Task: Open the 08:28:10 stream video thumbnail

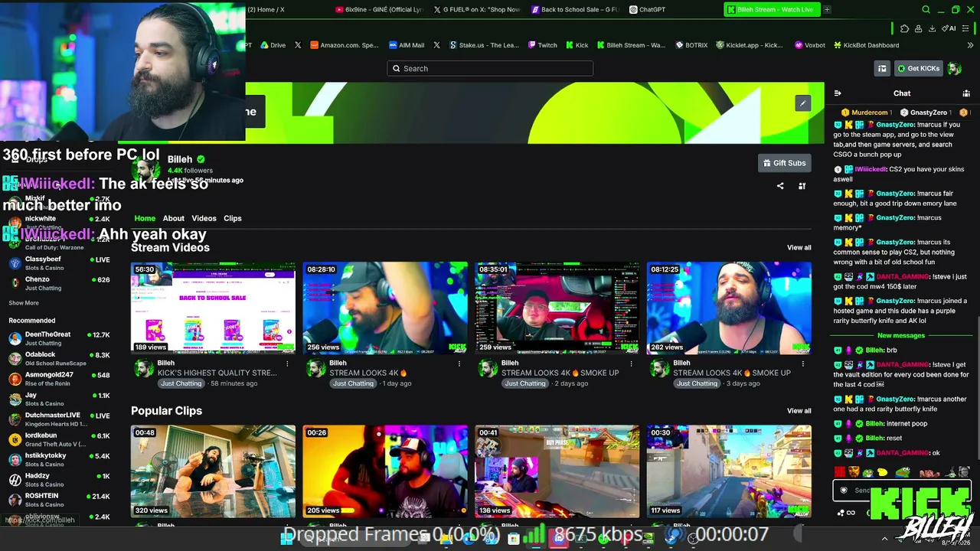Action: 385,308
